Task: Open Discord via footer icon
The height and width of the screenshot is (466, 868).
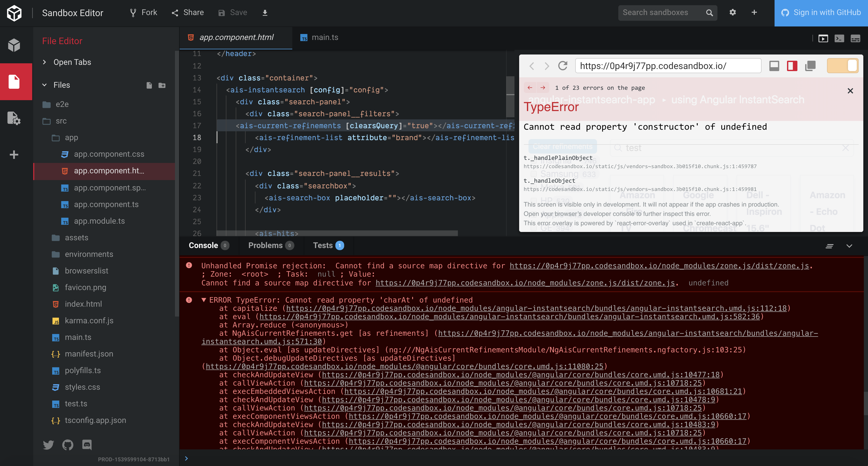Action: [87, 444]
